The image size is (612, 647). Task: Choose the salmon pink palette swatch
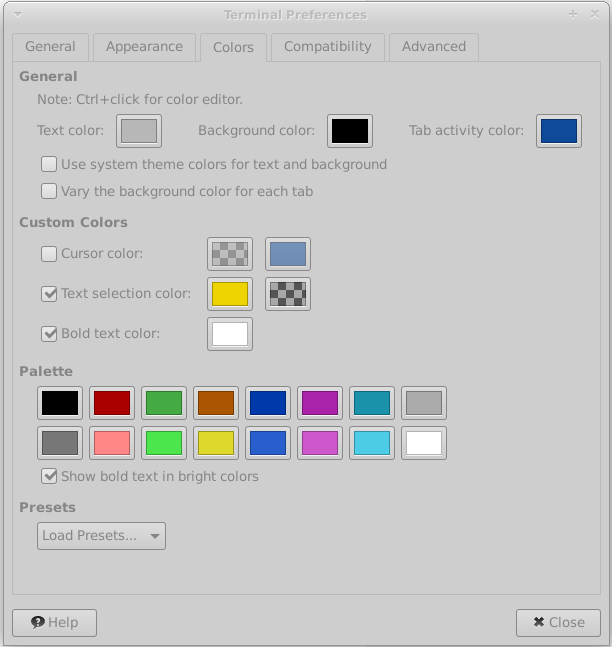pos(112,443)
